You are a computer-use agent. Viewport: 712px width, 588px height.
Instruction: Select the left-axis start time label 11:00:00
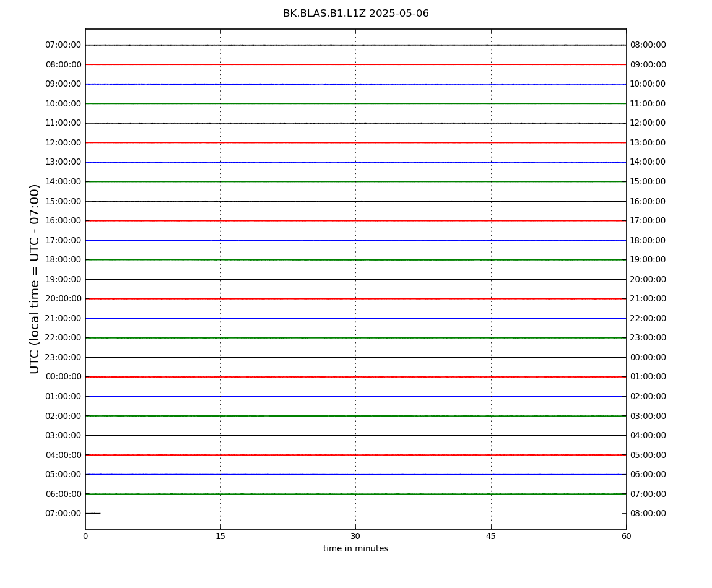tap(64, 123)
